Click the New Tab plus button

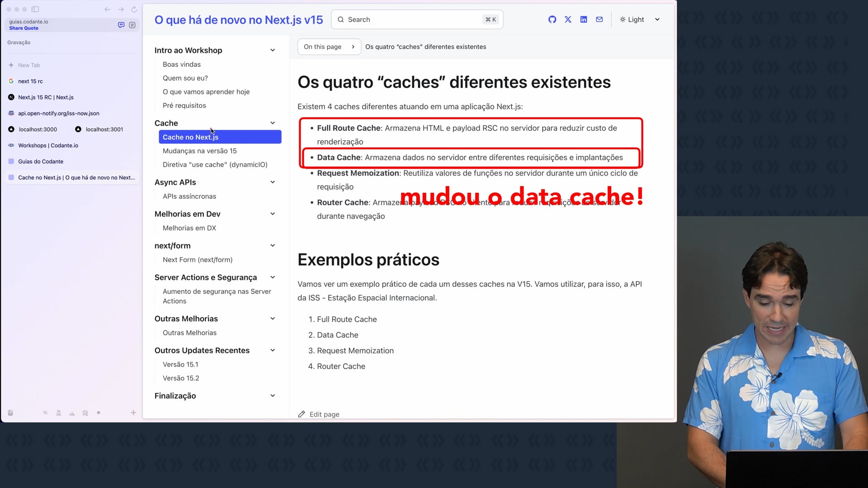click(11, 65)
